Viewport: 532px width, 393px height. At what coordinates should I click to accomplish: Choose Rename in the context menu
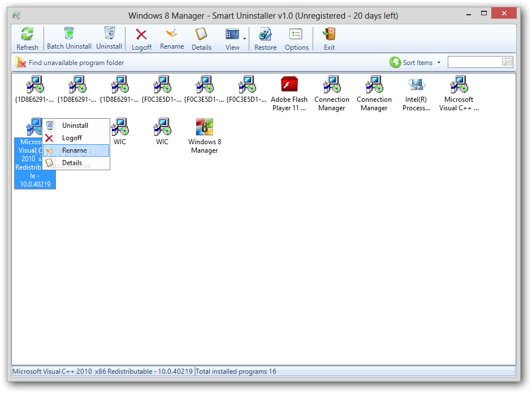coord(76,150)
